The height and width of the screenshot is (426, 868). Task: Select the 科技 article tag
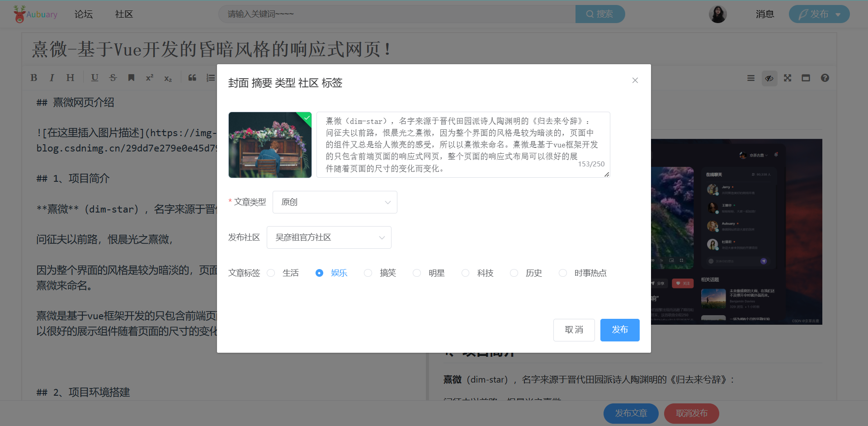[465, 273]
